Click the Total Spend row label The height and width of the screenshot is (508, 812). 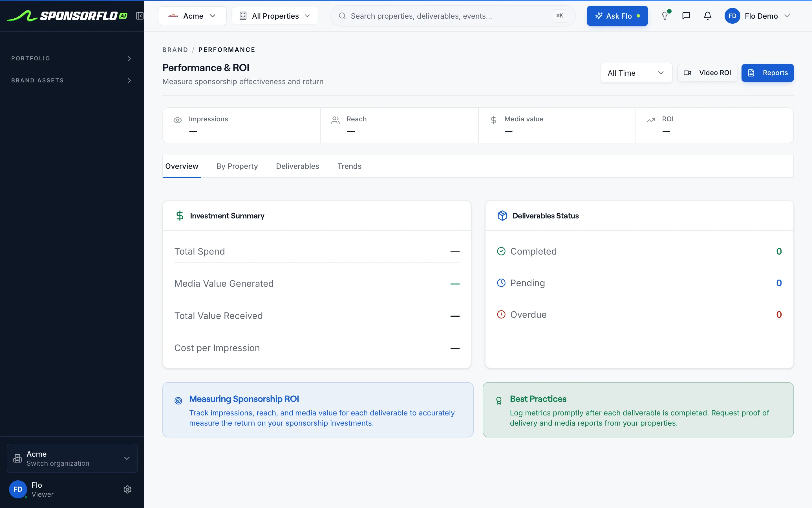[200, 251]
